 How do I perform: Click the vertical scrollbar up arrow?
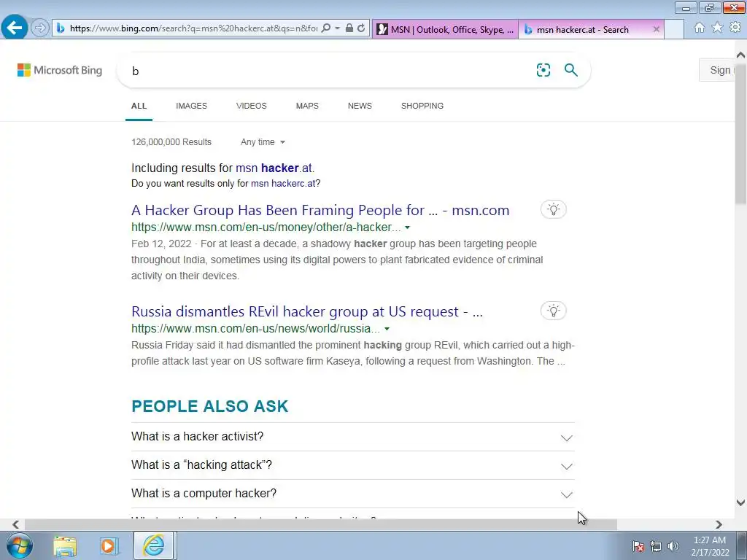(740, 55)
